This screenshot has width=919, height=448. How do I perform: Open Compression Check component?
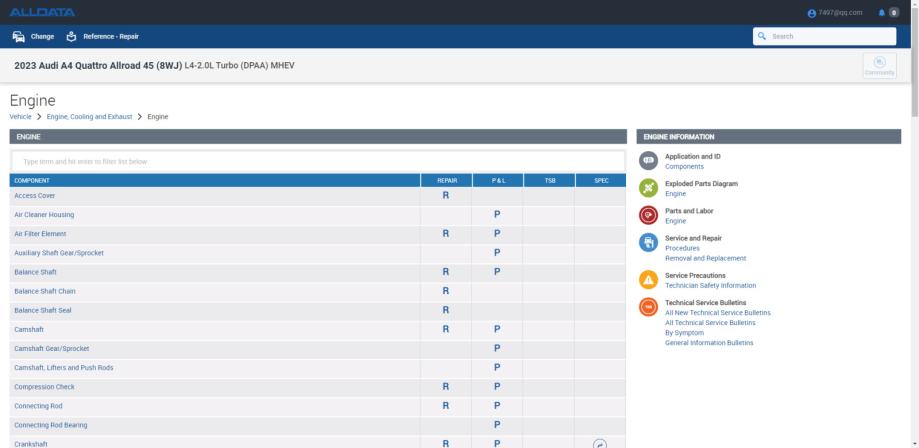[x=44, y=387]
